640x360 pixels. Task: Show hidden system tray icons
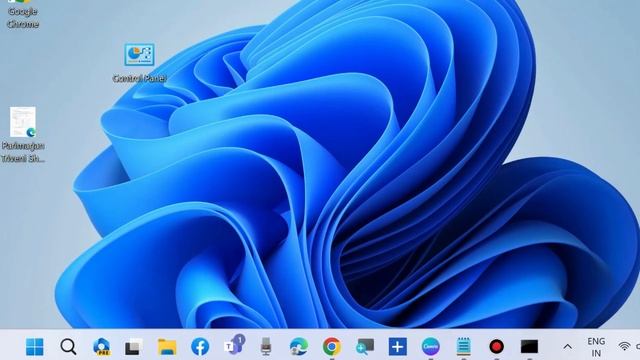(x=567, y=347)
